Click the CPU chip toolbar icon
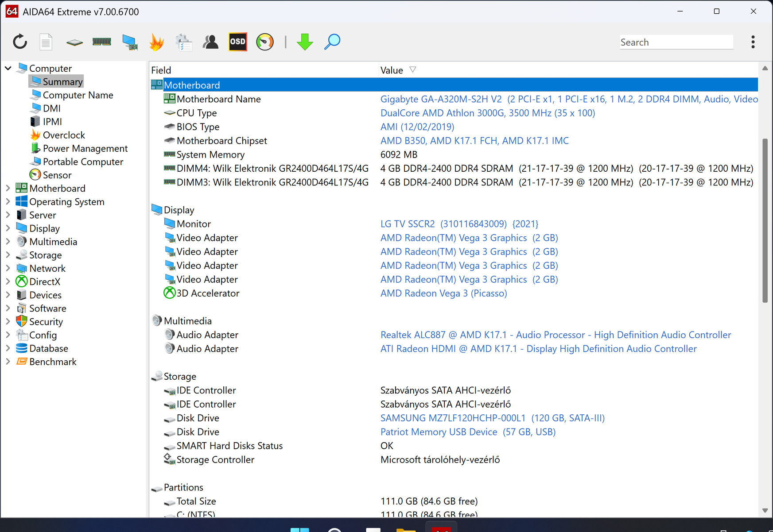Image resolution: width=773 pixels, height=532 pixels. [74, 42]
